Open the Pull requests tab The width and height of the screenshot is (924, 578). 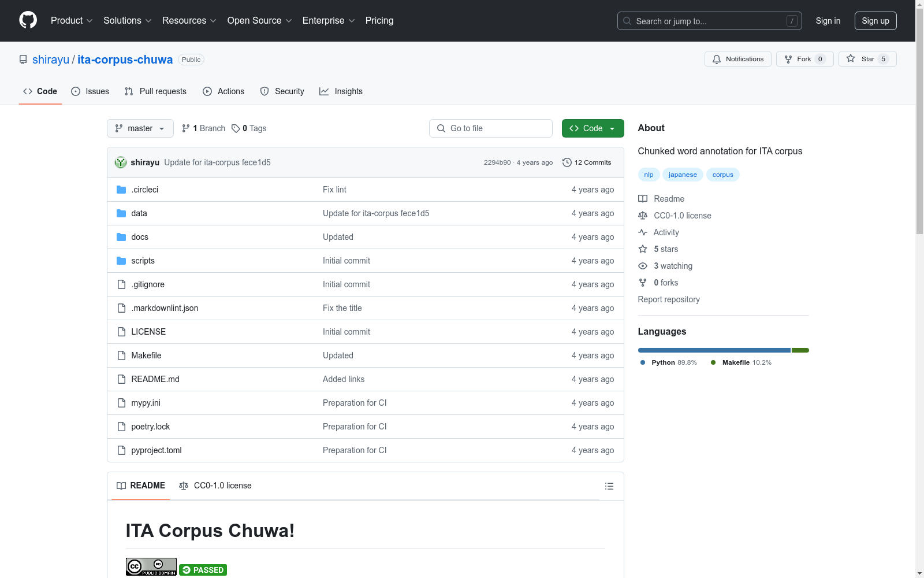[x=155, y=91]
